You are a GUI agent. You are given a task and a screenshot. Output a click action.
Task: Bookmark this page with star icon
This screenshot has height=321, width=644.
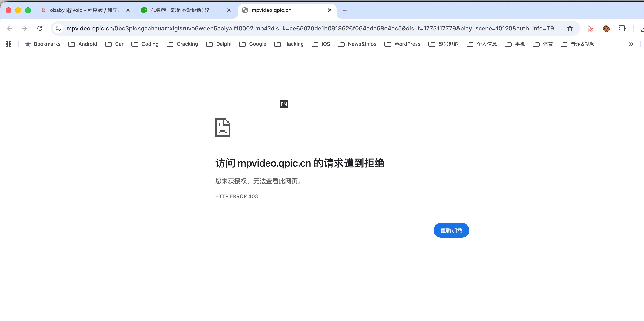pyautogui.click(x=570, y=28)
